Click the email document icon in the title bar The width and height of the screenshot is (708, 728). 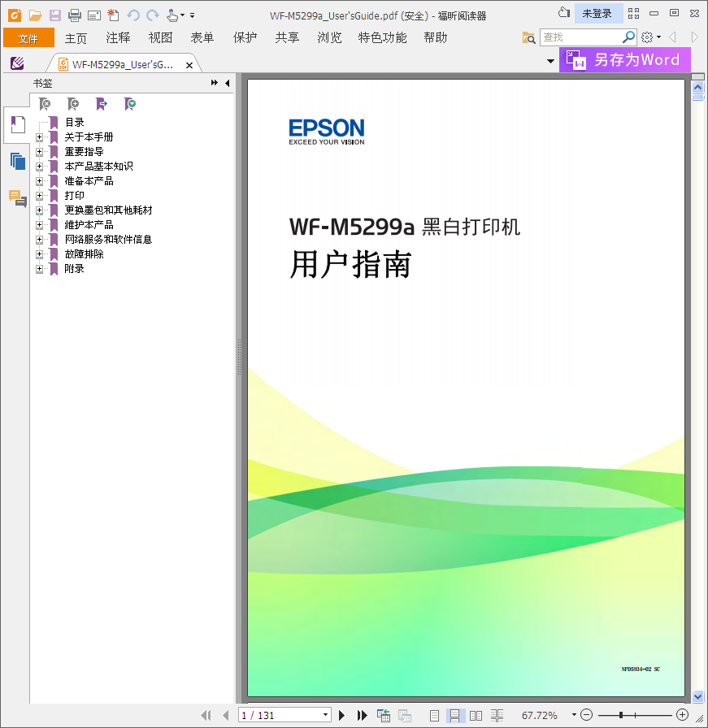94,15
